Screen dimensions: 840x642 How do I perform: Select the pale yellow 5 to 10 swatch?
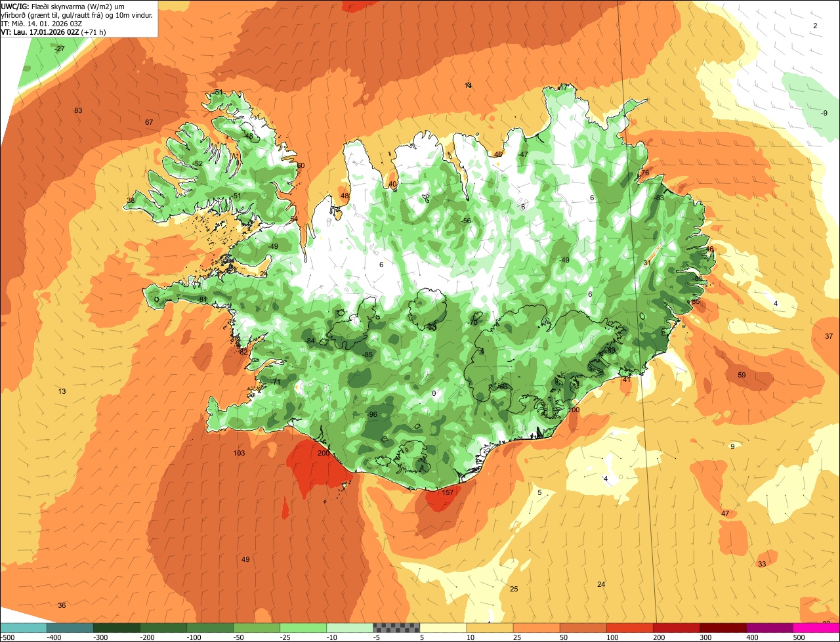pyautogui.click(x=443, y=628)
